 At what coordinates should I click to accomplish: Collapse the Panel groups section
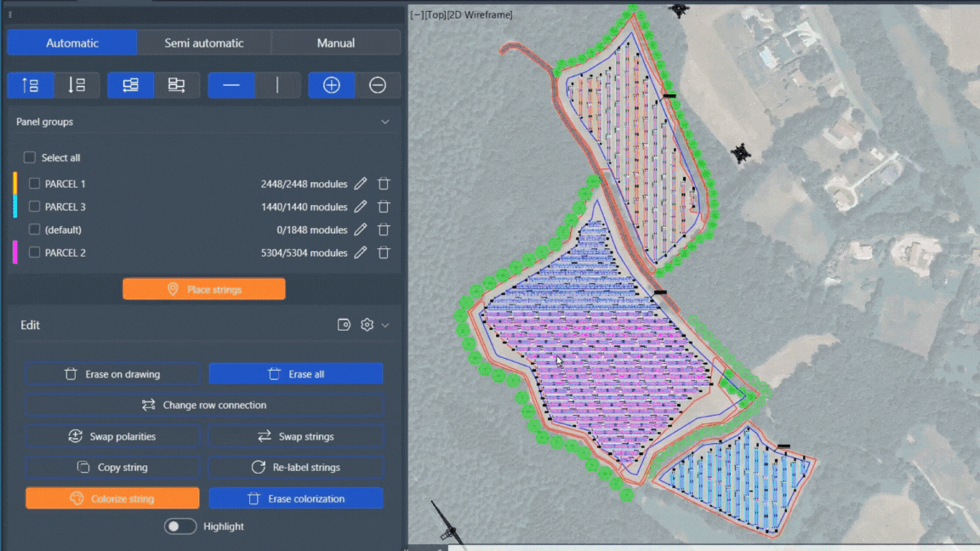pos(385,122)
